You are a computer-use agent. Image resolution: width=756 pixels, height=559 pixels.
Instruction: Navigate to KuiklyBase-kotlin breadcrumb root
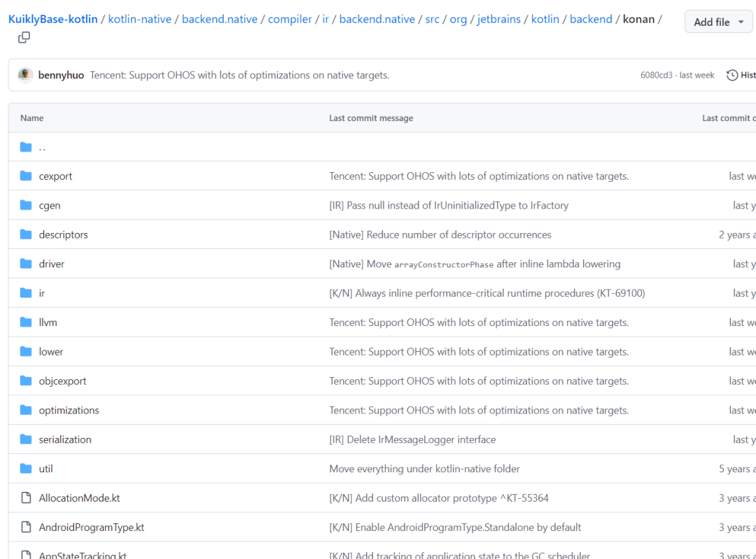[53, 19]
